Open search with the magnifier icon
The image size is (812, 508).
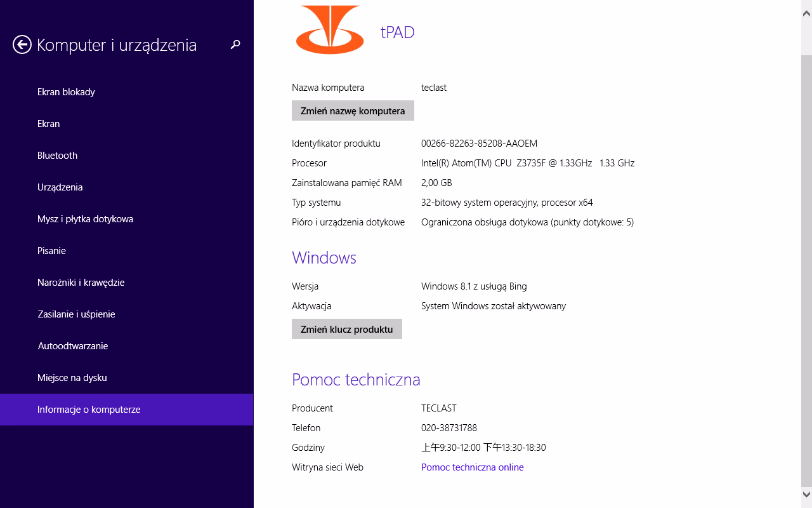(235, 44)
